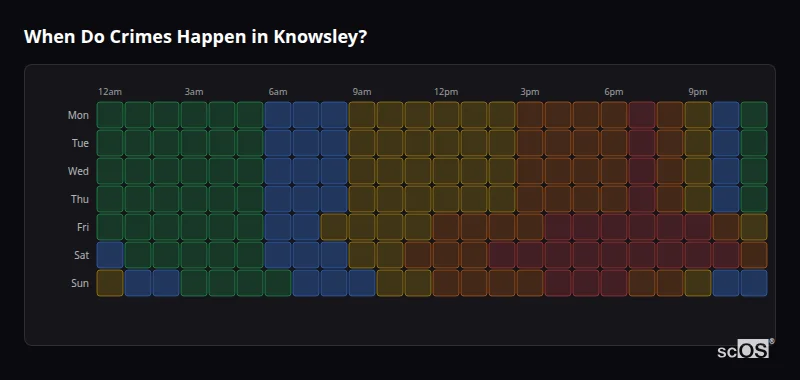
Task: Click the Friday 8am yellow cell
Action: tap(334, 227)
